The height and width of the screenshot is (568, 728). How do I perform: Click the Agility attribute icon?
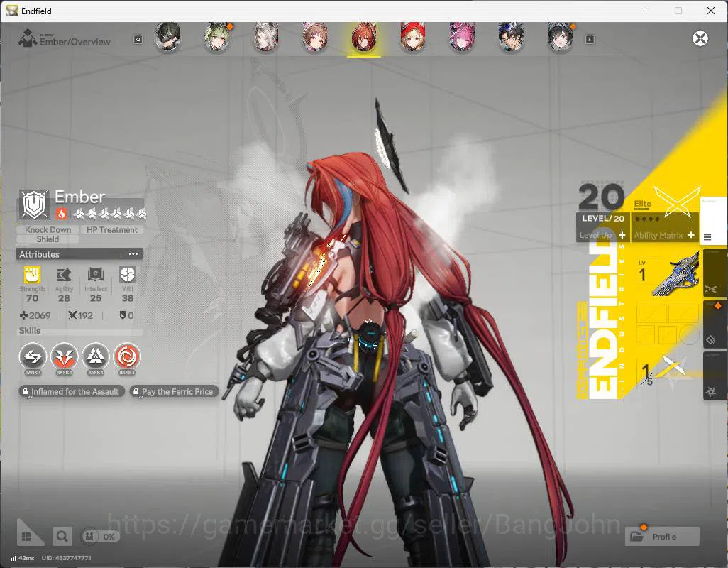click(x=64, y=275)
